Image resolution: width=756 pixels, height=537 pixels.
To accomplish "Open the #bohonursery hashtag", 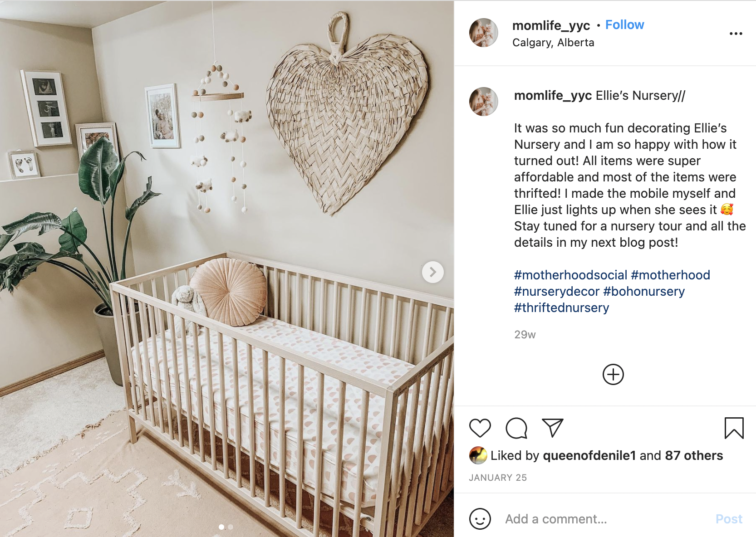I will point(644,291).
